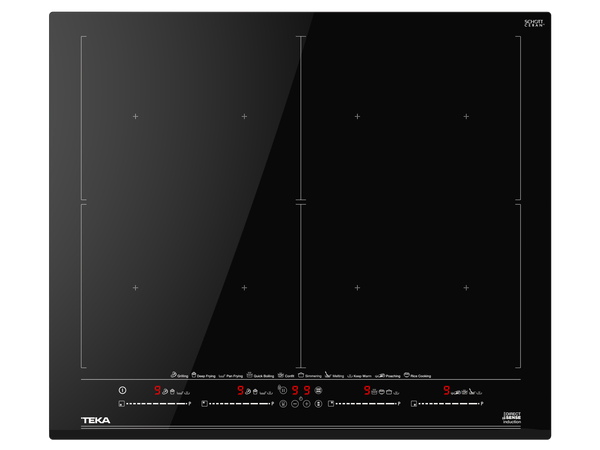Tap the P boost on second zone slider
This screenshot has width=600, height=450.
(272, 404)
